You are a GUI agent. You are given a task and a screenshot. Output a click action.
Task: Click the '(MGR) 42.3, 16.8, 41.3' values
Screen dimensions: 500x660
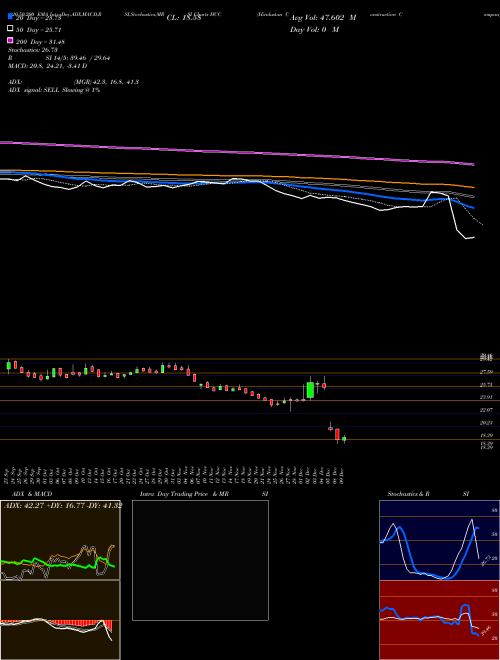[106, 82]
